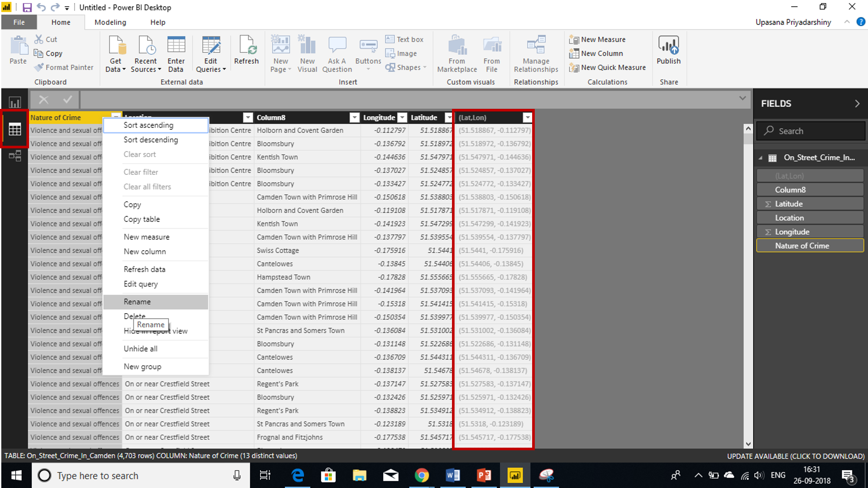Select Copy table menu entry
Viewport: 868px width, 488px height.
(x=156, y=219)
